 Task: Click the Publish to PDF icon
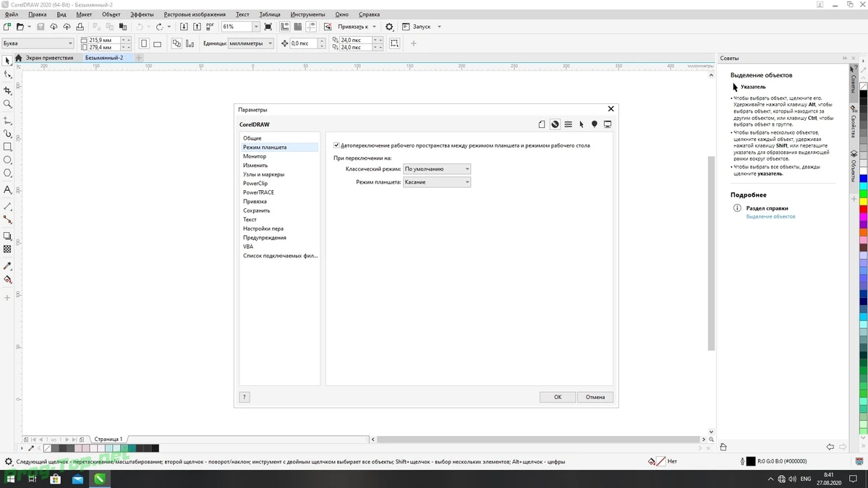coord(210,27)
